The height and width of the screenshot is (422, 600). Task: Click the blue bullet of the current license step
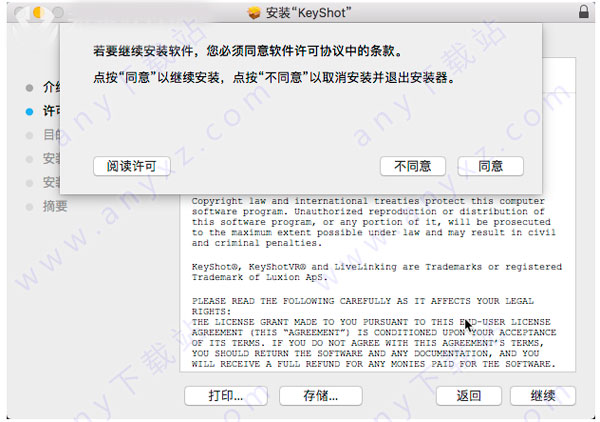[29, 112]
